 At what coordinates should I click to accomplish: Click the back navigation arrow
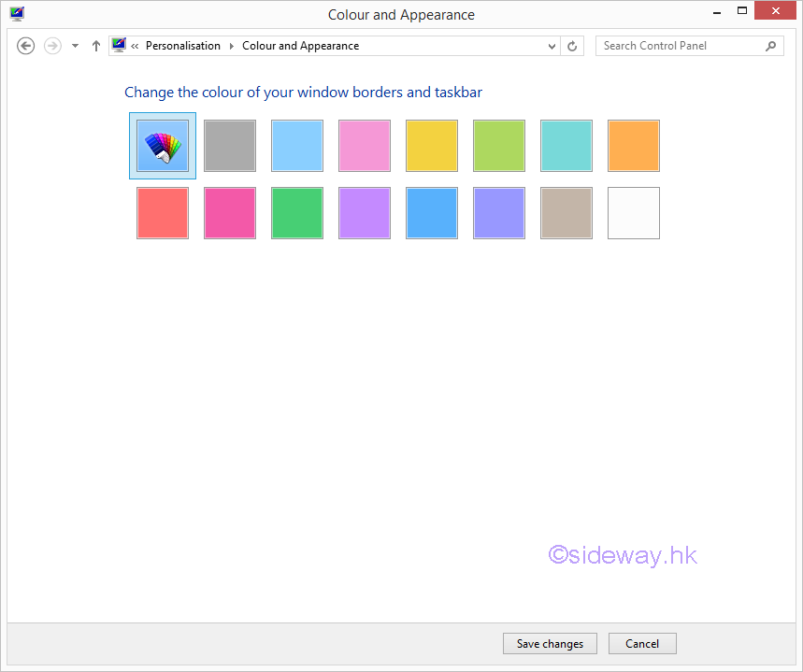pos(26,46)
